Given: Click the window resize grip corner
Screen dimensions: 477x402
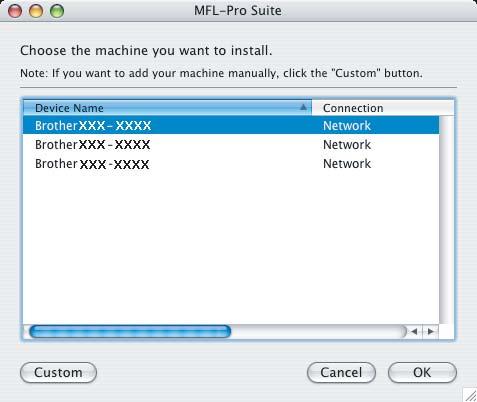Looking at the screenshot, I should (x=470, y=395).
